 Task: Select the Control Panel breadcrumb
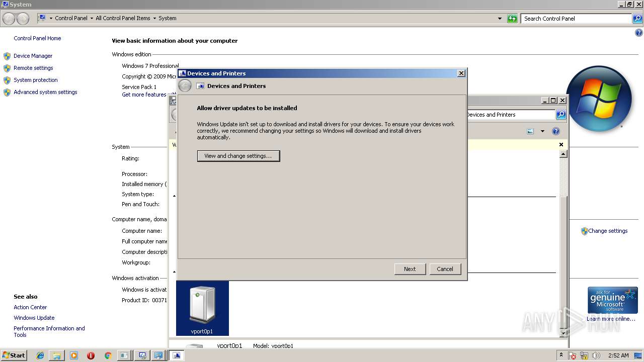pyautogui.click(x=71, y=18)
